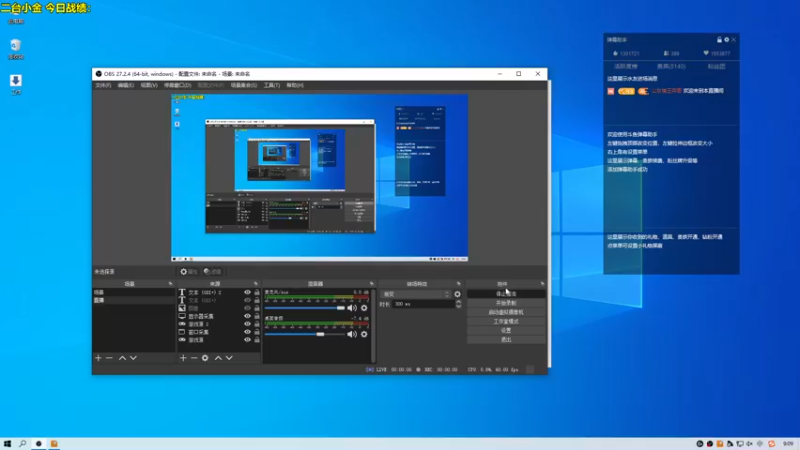Mute the Mic/Aux speaker icon

352,308
